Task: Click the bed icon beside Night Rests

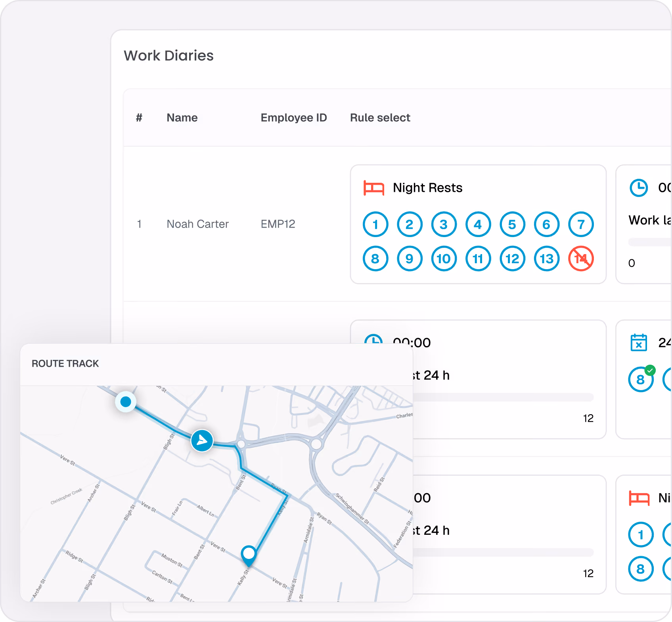Action: click(x=373, y=188)
